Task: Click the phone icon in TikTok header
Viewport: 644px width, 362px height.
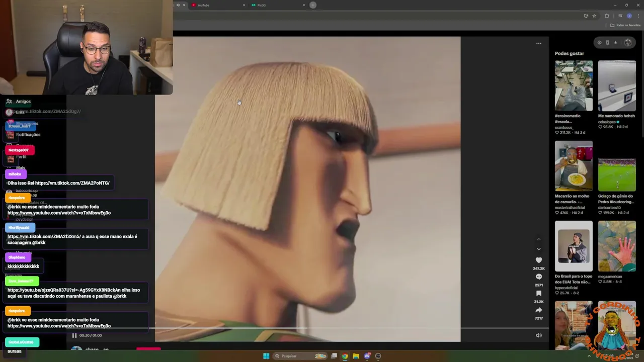Action: [607, 43]
